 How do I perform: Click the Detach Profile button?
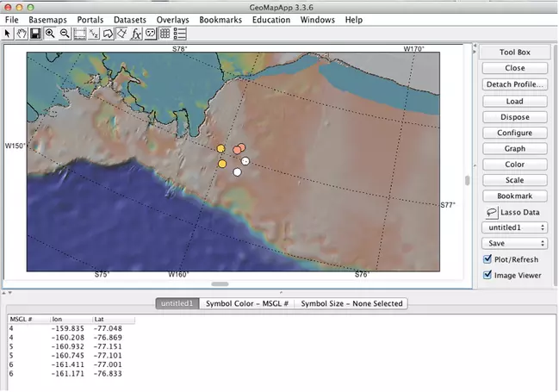515,84
